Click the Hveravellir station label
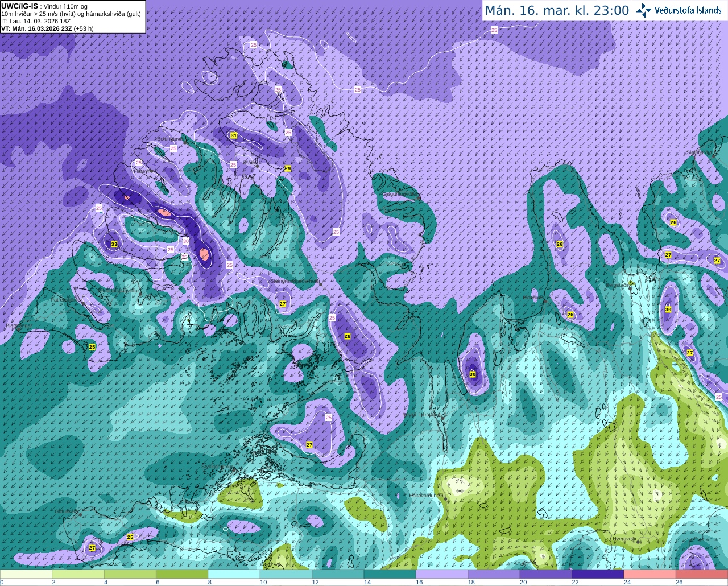The width and height of the screenshot is (728, 586). tap(624, 539)
